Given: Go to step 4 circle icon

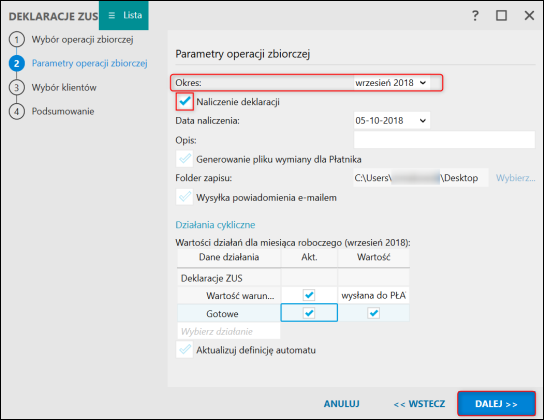Looking at the screenshot, I should pos(17,111).
